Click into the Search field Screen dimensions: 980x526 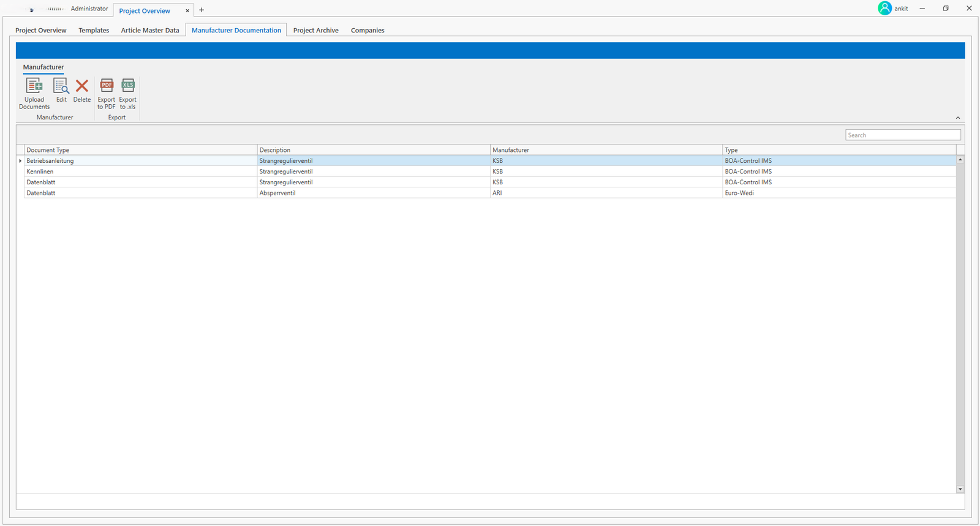point(903,135)
